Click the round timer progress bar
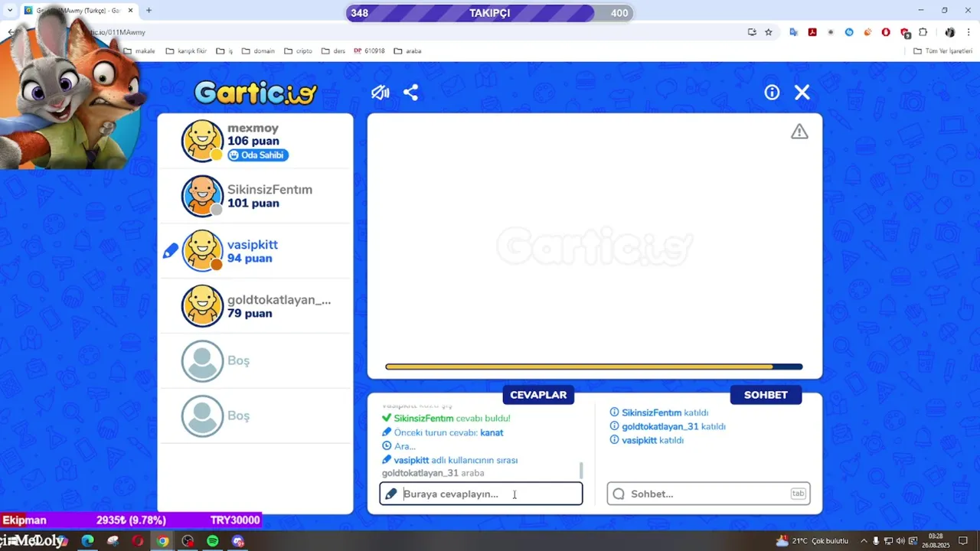Viewport: 980px width, 551px height. [594, 367]
